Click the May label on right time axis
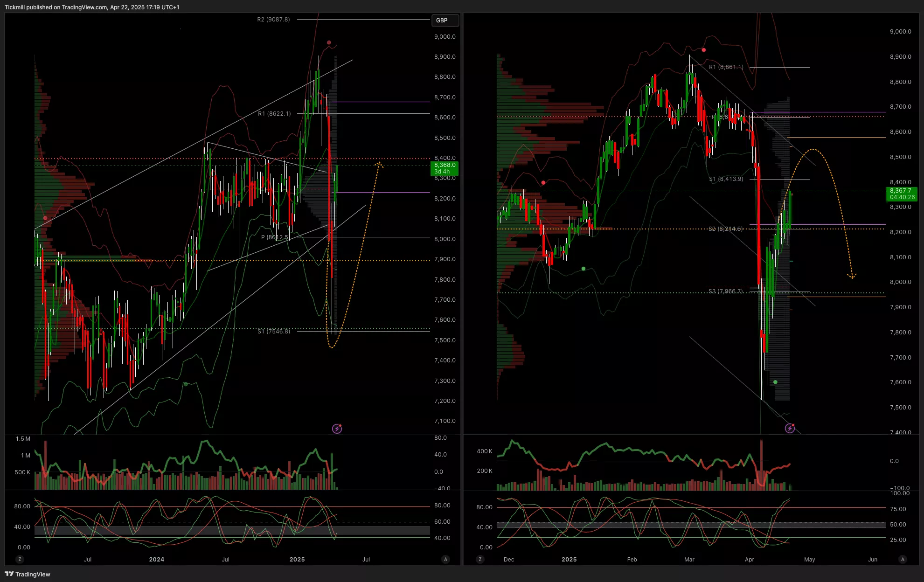The image size is (924, 582). coord(809,559)
